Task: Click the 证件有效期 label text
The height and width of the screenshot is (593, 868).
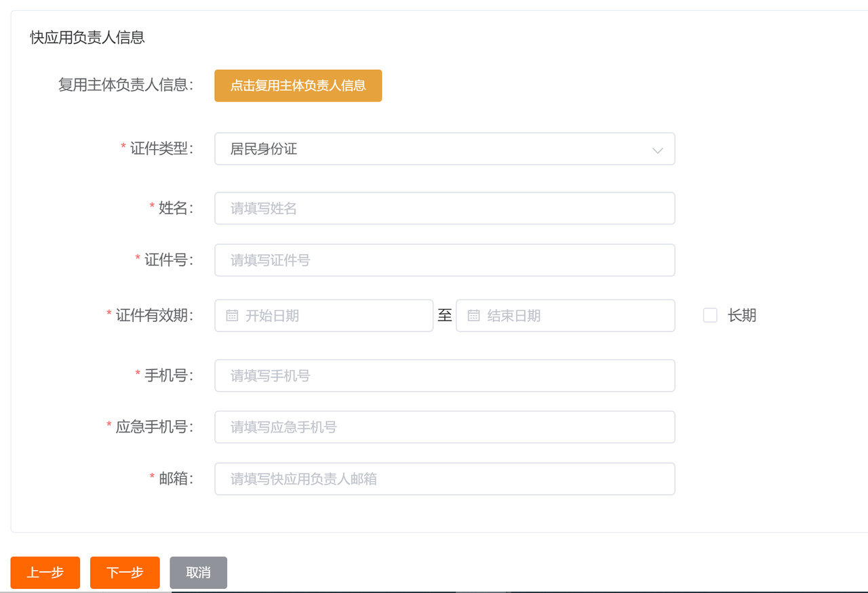Action: click(x=154, y=315)
